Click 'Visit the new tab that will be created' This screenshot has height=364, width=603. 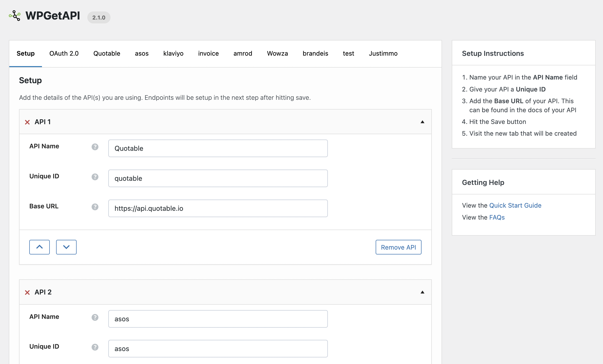point(523,133)
